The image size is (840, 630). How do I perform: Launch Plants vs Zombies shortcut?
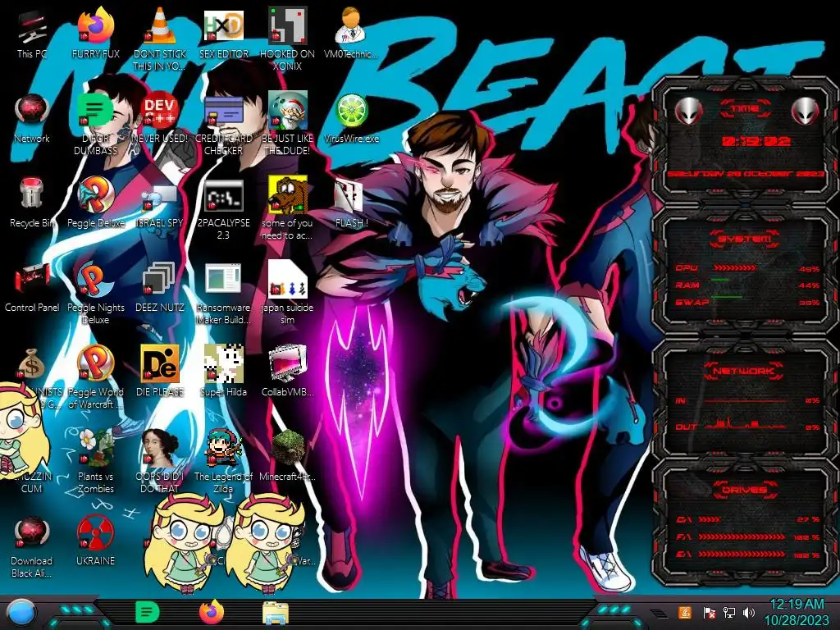(x=95, y=448)
